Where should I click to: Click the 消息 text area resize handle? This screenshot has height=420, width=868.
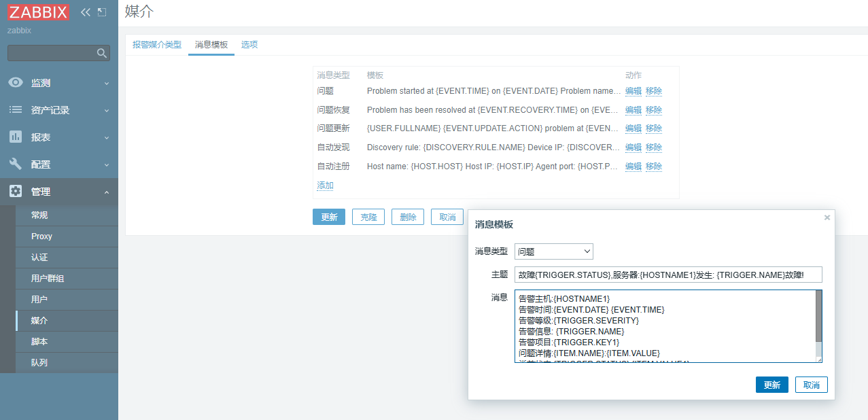tap(819, 360)
